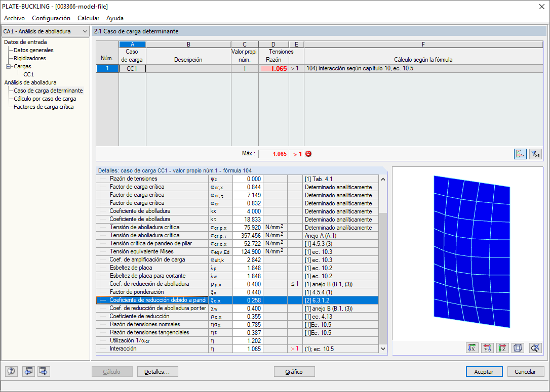Viewport: 550px width, 392px height.
Task: Click the zoom/show all view icon
Action: click(535, 348)
